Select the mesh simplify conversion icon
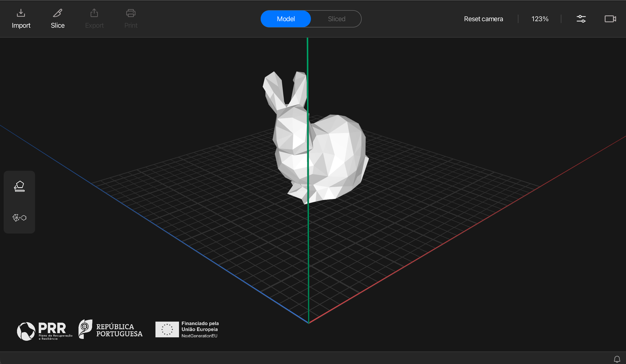 pos(19,218)
